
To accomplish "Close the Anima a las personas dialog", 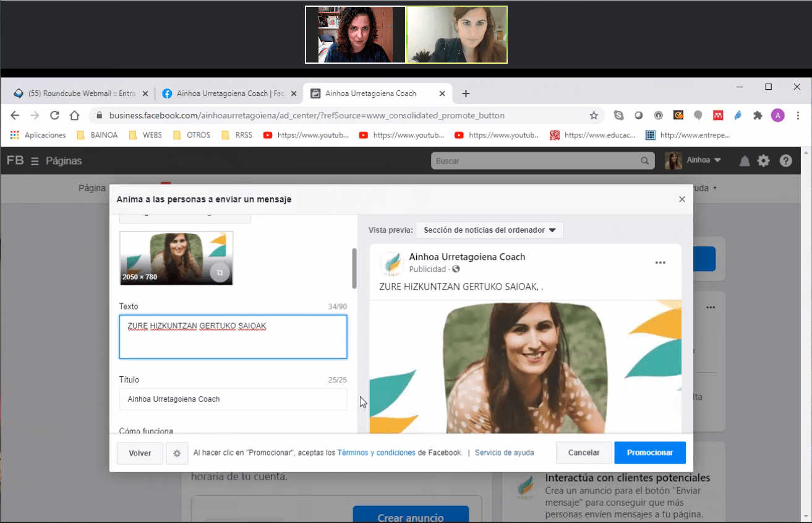I will pos(682,199).
